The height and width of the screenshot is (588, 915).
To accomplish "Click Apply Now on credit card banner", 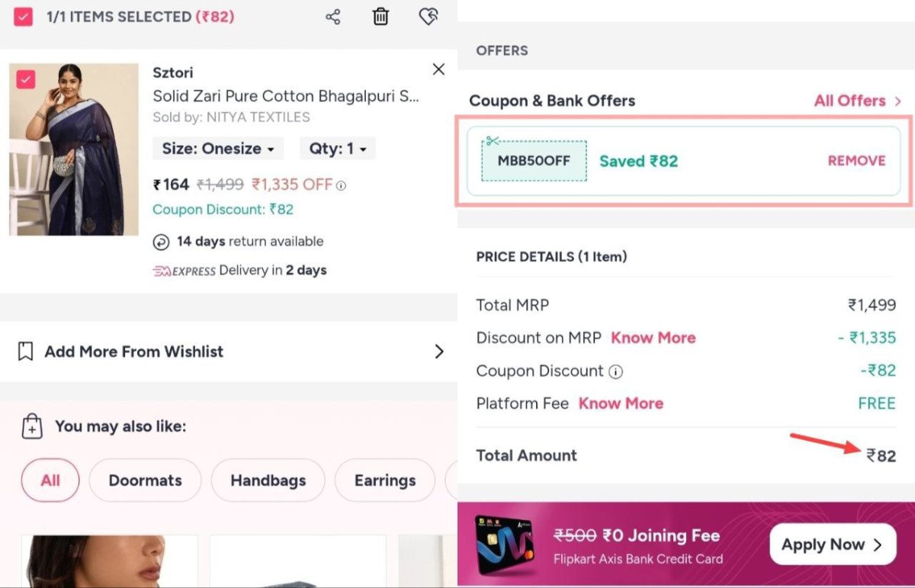I will [832, 545].
